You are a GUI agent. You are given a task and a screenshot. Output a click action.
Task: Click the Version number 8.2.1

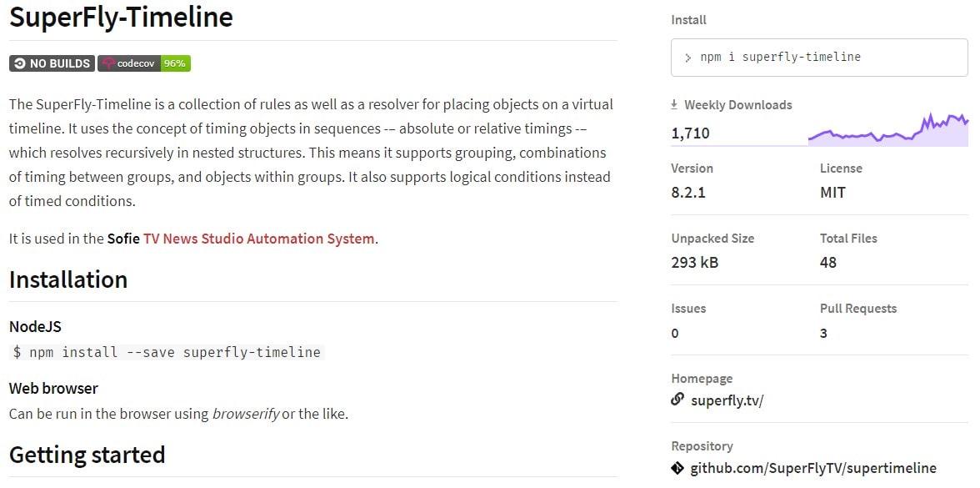pos(689,193)
